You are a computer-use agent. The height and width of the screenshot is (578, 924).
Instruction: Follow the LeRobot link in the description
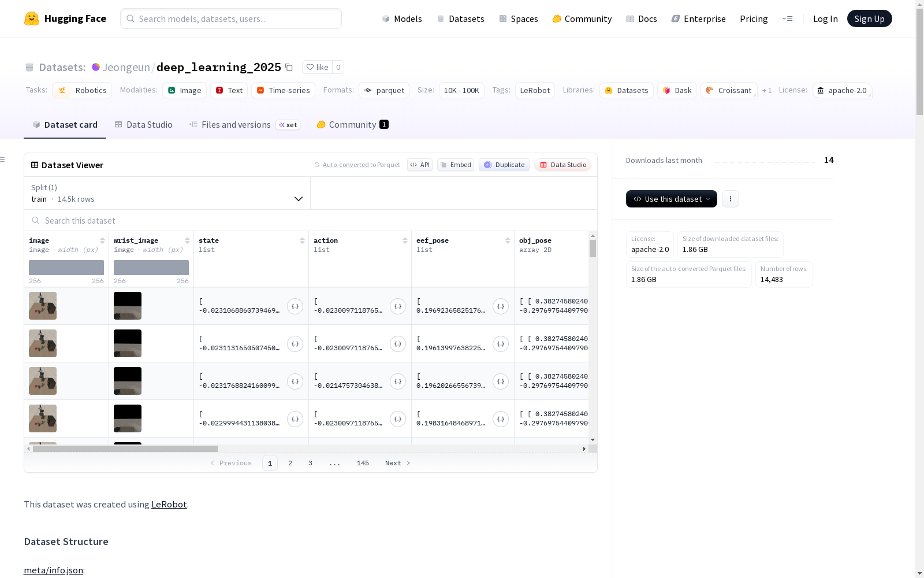point(169,504)
